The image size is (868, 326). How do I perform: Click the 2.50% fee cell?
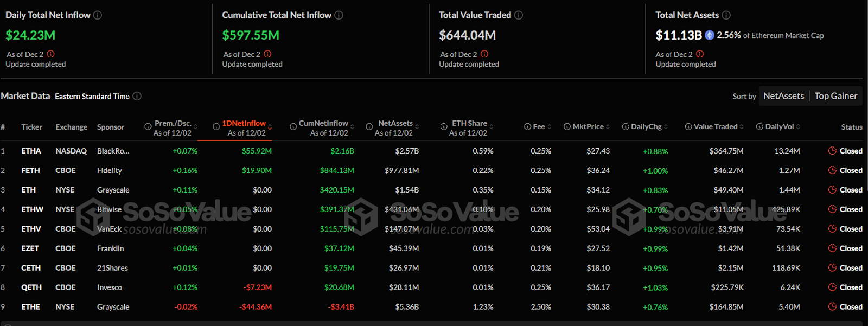tap(541, 307)
